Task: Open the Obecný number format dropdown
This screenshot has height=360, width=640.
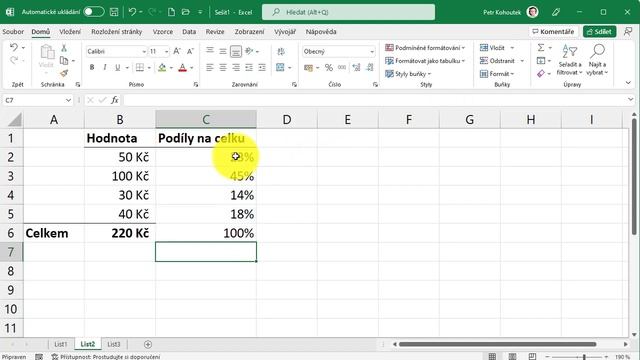Action: click(x=371, y=51)
